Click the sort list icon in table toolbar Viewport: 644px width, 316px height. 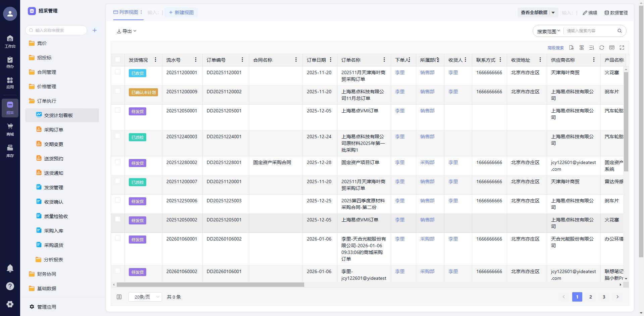[592, 48]
